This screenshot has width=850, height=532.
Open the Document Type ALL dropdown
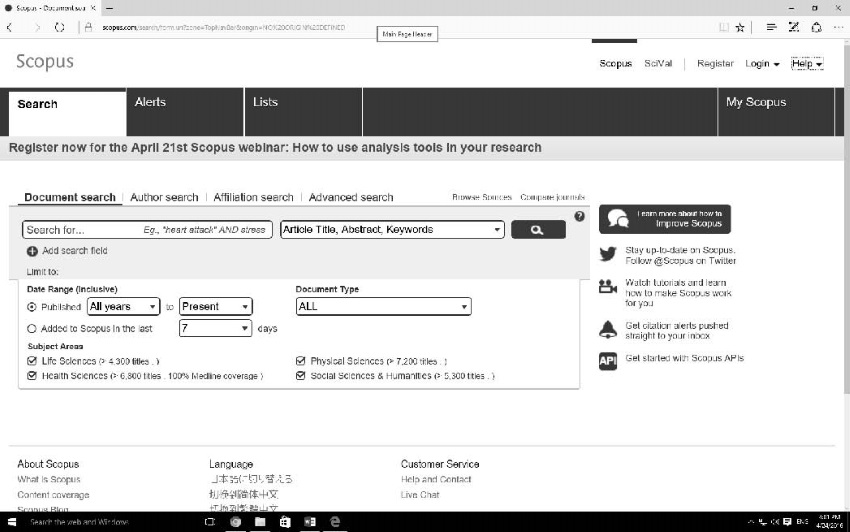[383, 306]
